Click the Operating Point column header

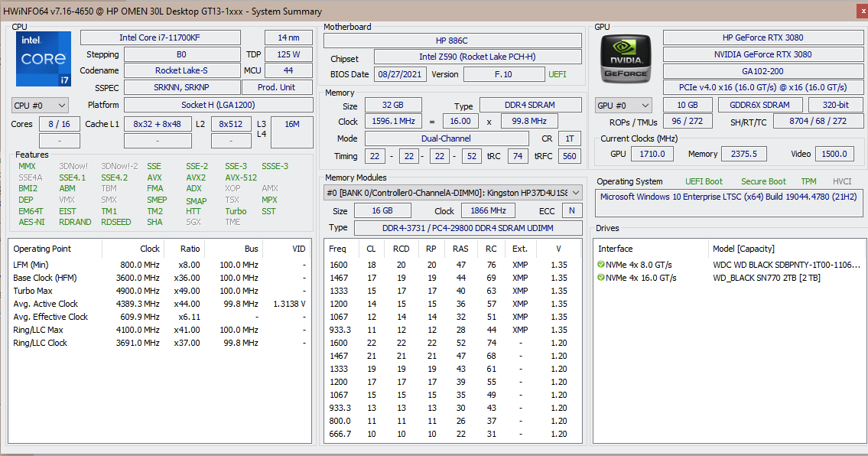[x=43, y=249]
